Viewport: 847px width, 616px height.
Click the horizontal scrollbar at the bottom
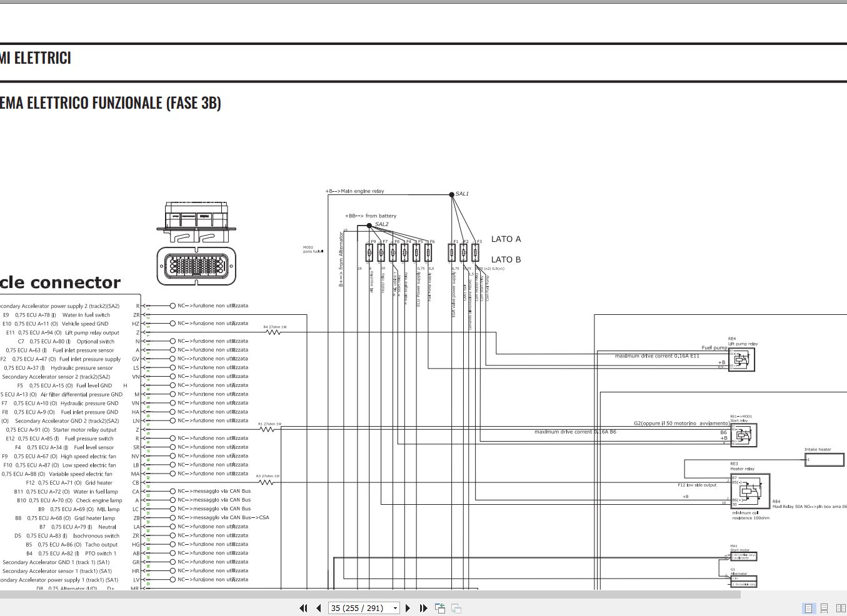370,594
